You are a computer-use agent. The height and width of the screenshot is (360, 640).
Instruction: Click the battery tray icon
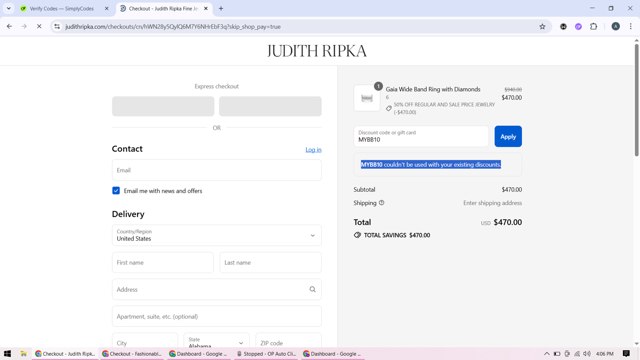coord(557,353)
